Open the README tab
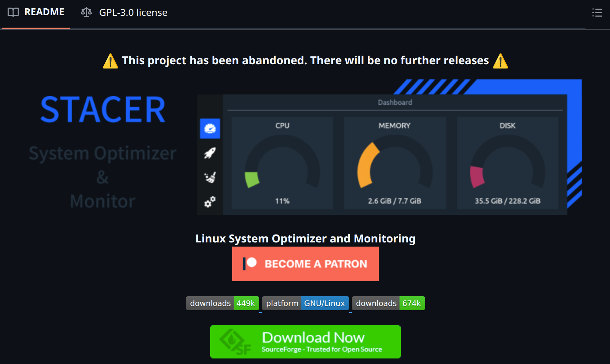This screenshot has width=610, height=364. click(36, 12)
